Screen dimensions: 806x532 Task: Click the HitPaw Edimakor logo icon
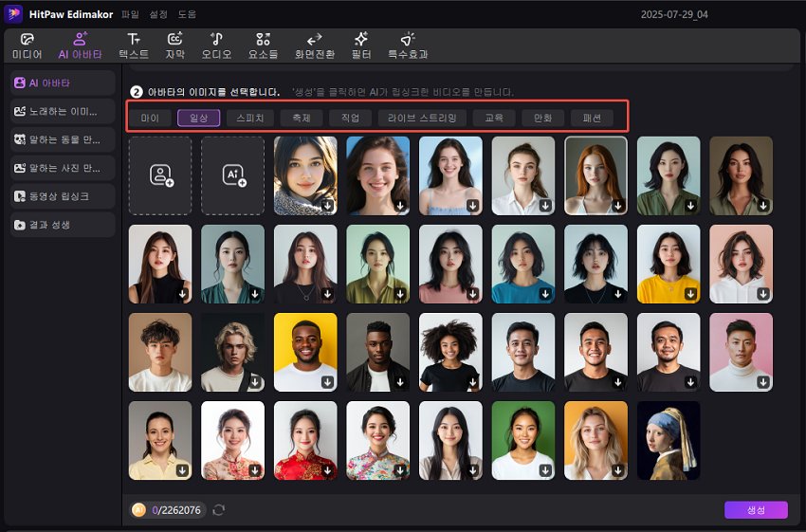click(13, 14)
